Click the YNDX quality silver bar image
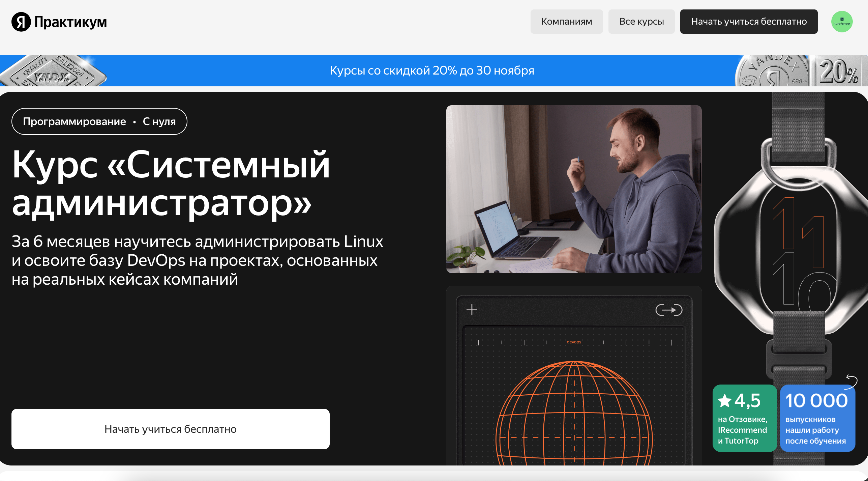868x481 pixels. click(53, 71)
